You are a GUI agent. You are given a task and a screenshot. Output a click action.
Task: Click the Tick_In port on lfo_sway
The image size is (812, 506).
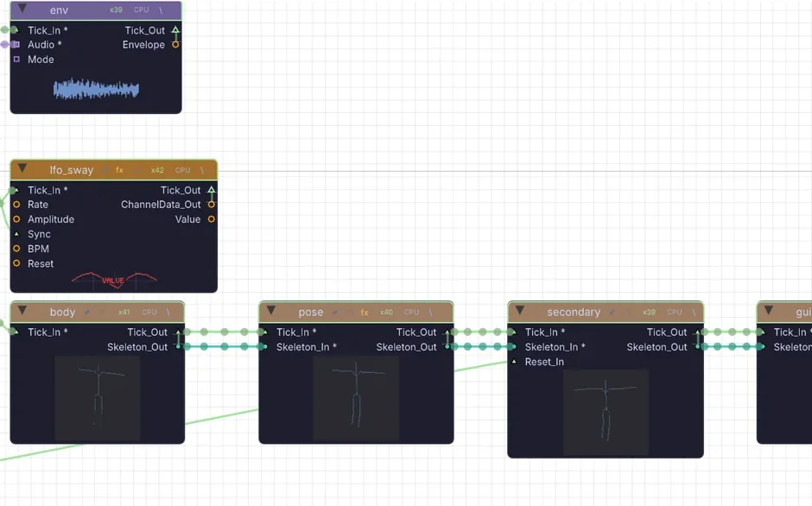coord(16,190)
